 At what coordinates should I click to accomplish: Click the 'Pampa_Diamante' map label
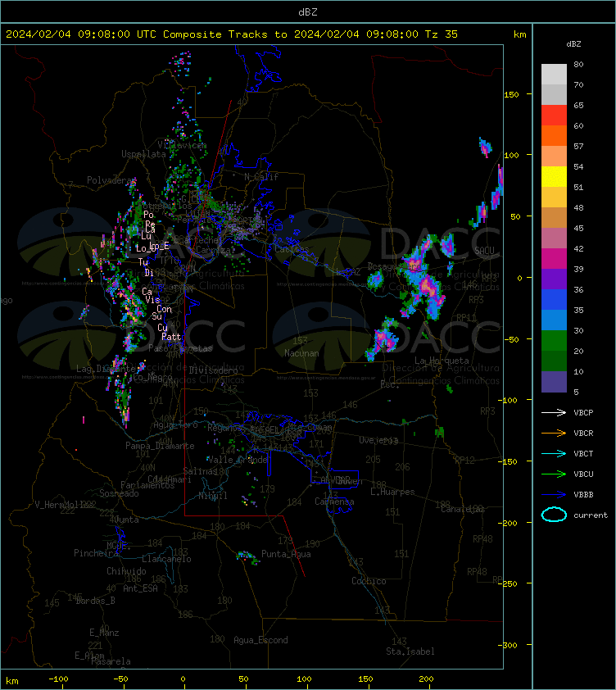pyautogui.click(x=160, y=446)
